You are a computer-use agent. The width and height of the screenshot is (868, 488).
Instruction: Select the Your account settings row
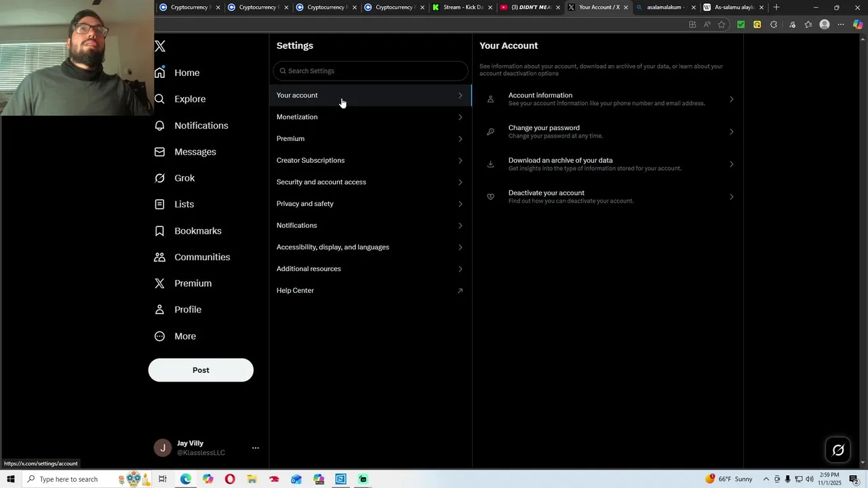(x=370, y=95)
